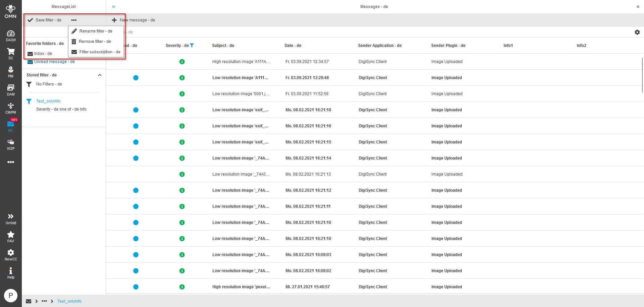Image resolution: width=644 pixels, height=307 pixels.
Task: Collapse the MessageList panel with the double chevron
Action: click(114, 7)
